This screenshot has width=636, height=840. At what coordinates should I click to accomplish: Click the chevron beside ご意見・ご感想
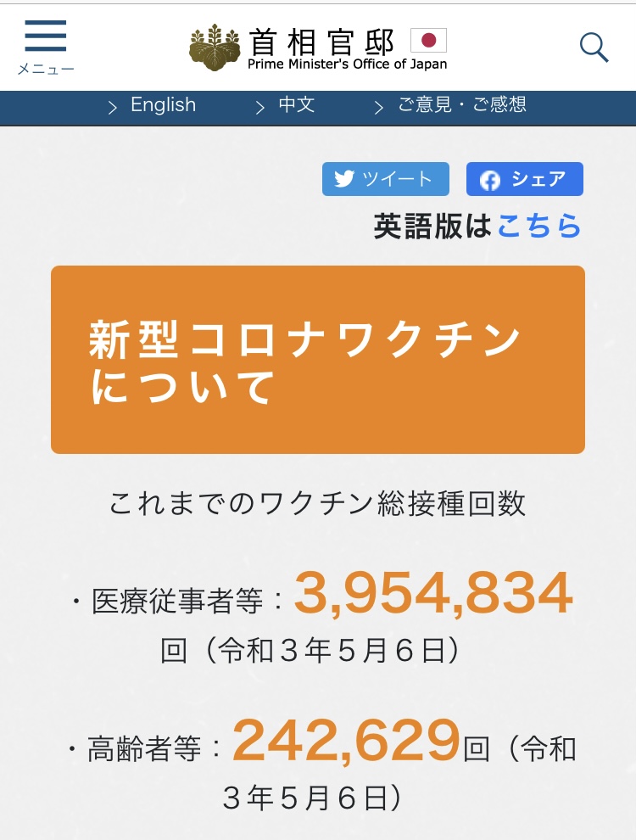(x=379, y=109)
